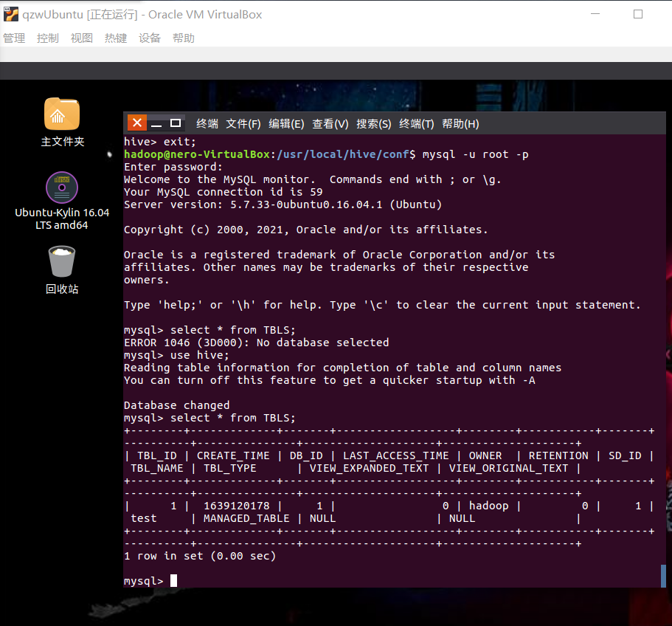The height and width of the screenshot is (626, 672).
Task: Open VirtualBox 管理 menu
Action: point(14,38)
